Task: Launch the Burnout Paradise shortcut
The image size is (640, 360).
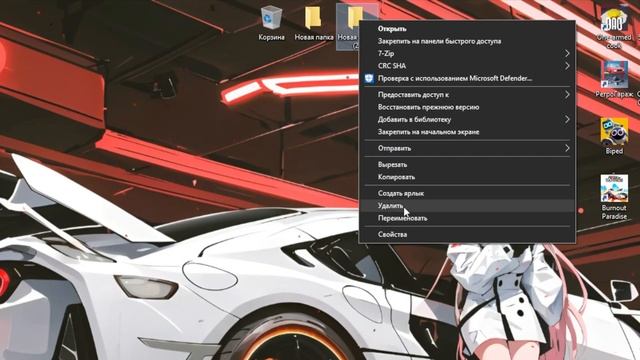Action: [x=614, y=197]
